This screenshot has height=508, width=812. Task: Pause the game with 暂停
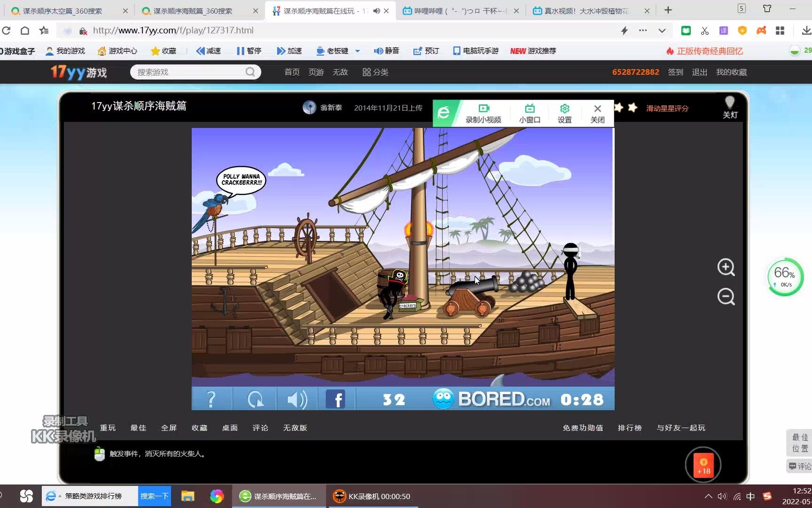pos(249,51)
